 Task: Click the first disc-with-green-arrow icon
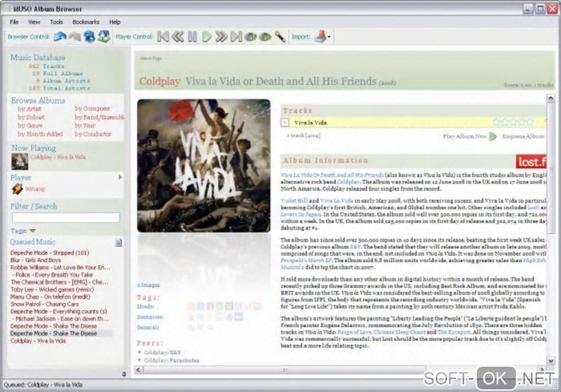click(250, 36)
